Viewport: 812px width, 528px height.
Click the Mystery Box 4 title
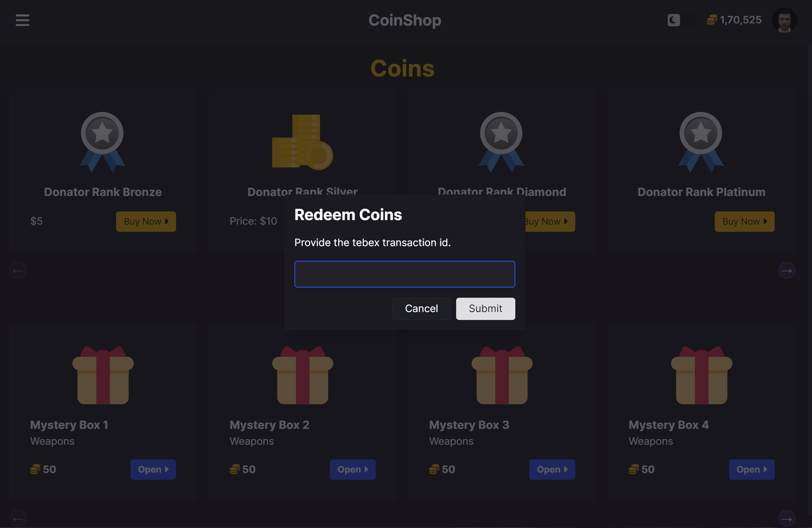click(x=669, y=425)
